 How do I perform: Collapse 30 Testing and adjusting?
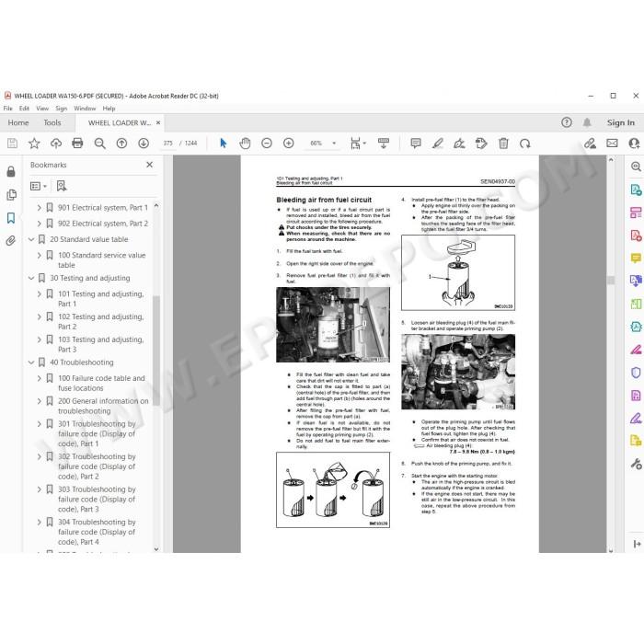coord(31,278)
